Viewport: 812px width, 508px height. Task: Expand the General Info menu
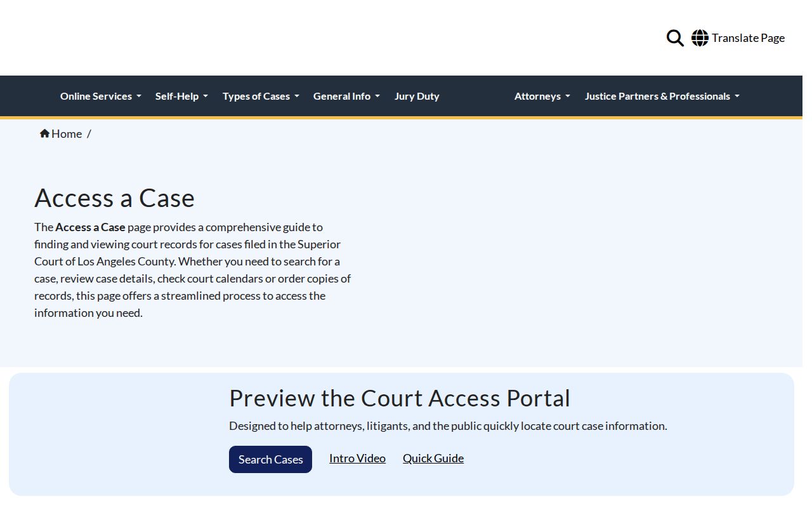click(x=346, y=97)
